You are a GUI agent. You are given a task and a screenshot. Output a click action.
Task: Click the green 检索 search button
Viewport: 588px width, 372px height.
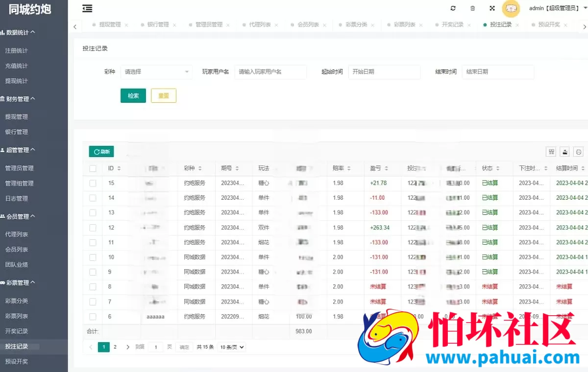(133, 95)
